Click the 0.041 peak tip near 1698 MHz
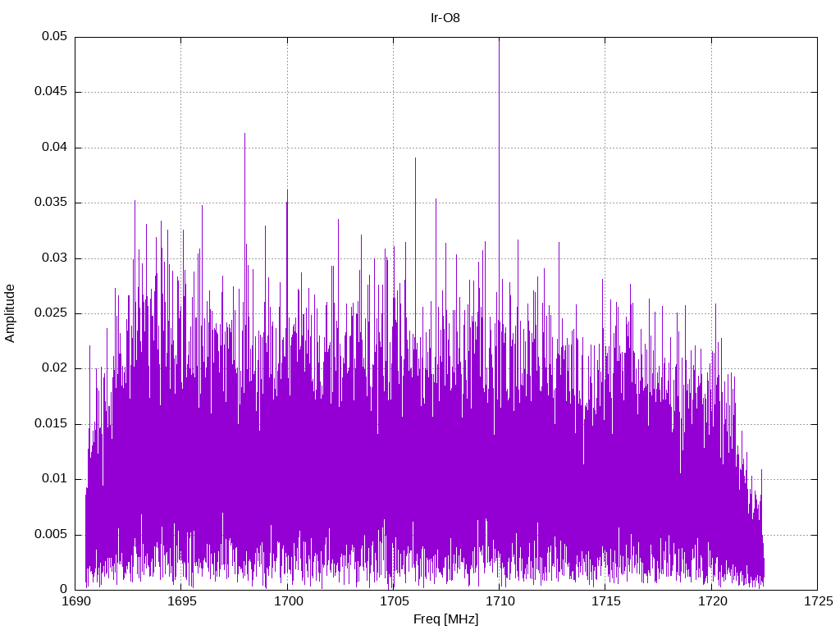Viewport: 840px width, 630px height. (x=244, y=134)
